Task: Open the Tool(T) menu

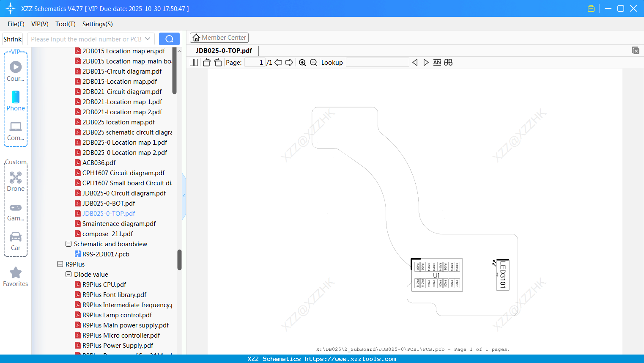Action: 66,24
